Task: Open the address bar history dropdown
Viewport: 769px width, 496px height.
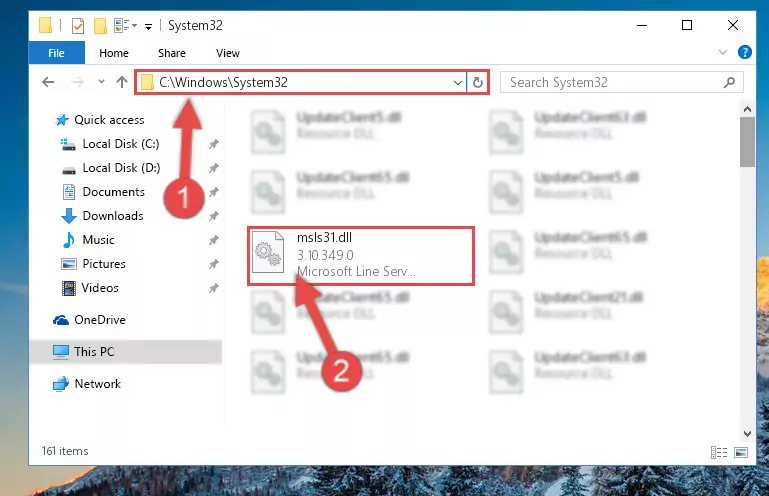Action: point(458,82)
